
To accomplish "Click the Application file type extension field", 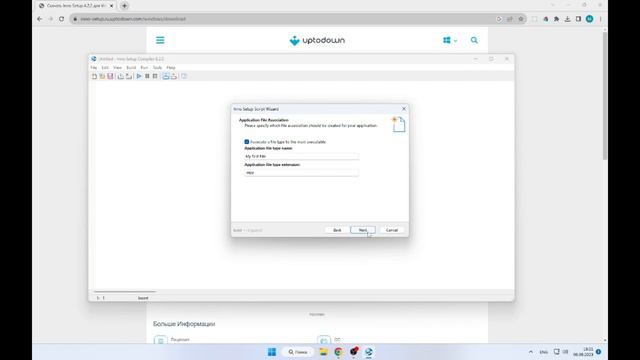I will [302, 173].
